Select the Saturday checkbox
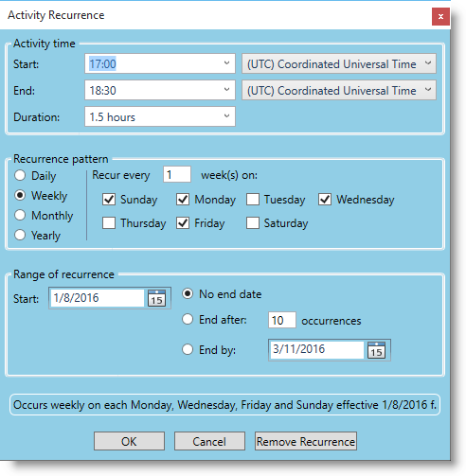 [x=253, y=223]
